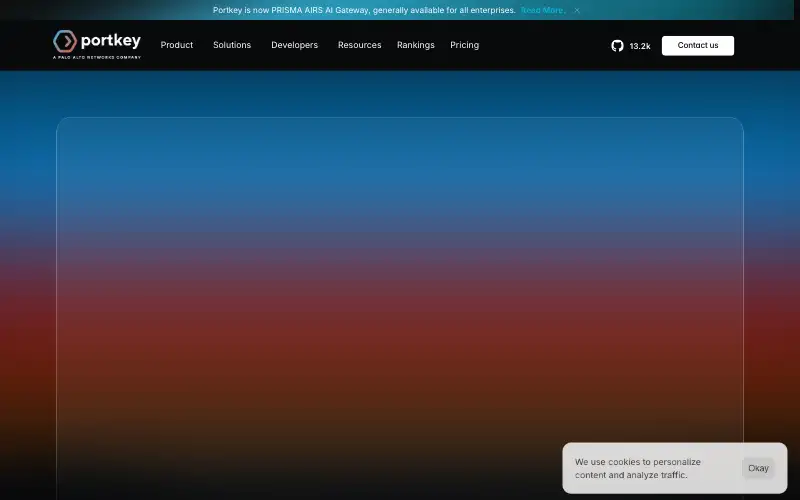Click the Contact us button

698,45
